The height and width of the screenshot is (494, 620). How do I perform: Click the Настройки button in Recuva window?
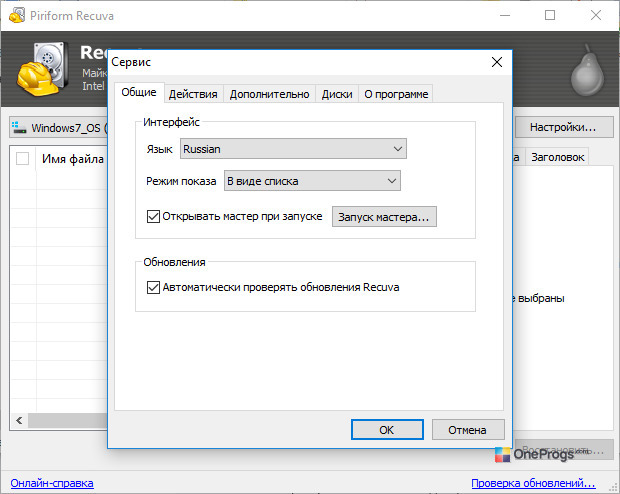[x=564, y=127]
